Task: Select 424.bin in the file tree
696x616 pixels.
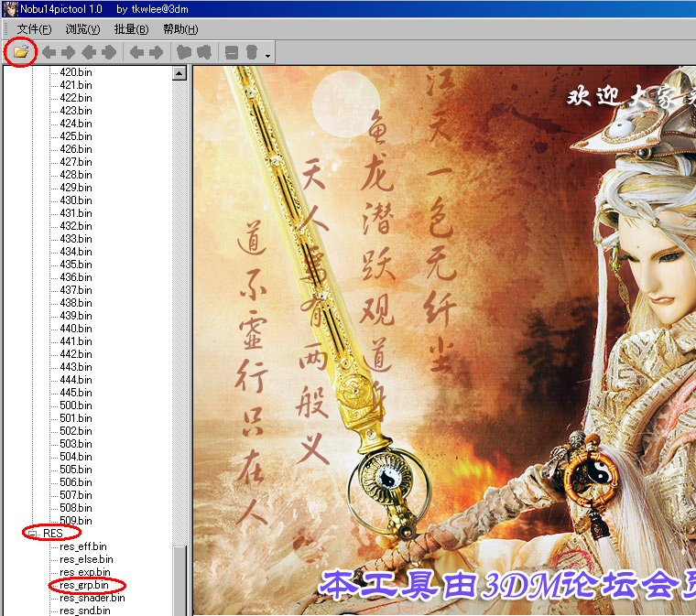Action: [x=76, y=124]
